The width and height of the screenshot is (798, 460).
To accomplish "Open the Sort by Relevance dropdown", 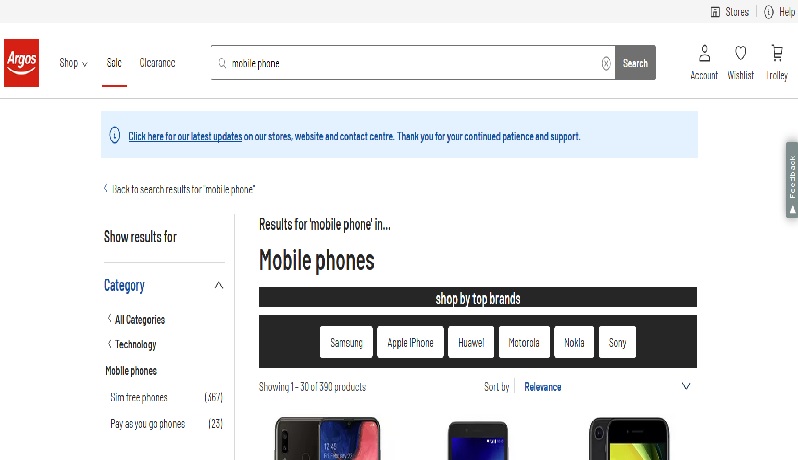I will click(x=606, y=387).
